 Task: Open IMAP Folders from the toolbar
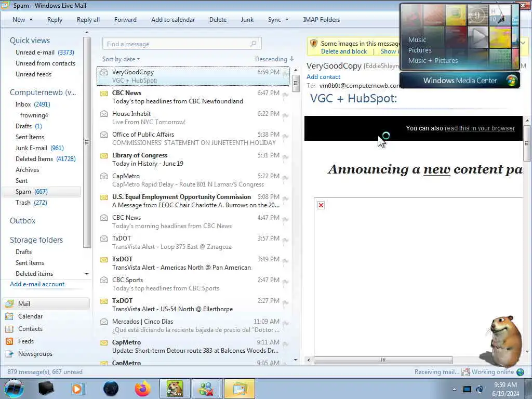(321, 20)
